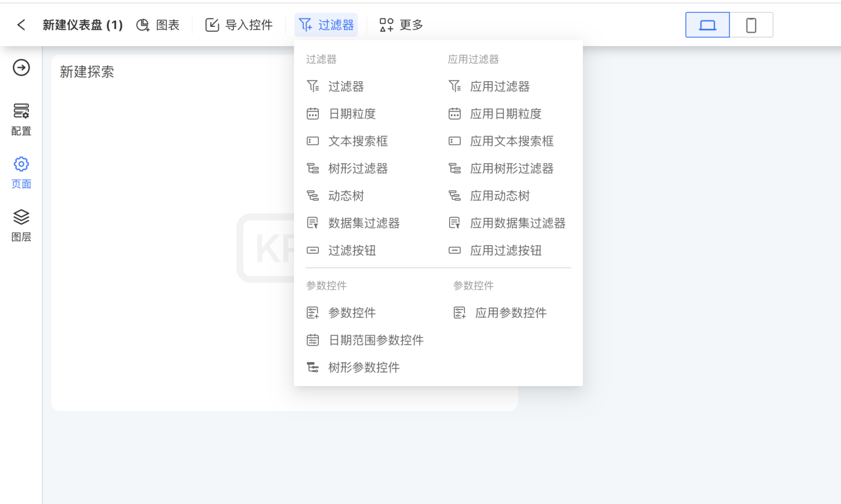Choose 日期范围参数控件 from the list

376,340
